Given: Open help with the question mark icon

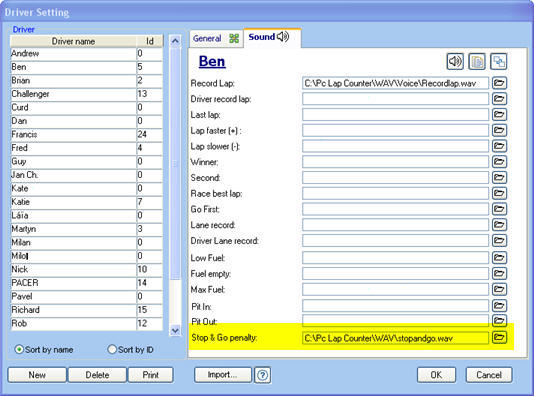Looking at the screenshot, I should point(263,375).
